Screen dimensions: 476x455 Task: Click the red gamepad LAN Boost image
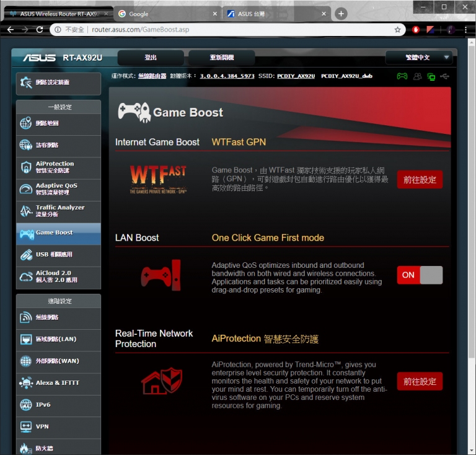[x=161, y=275]
